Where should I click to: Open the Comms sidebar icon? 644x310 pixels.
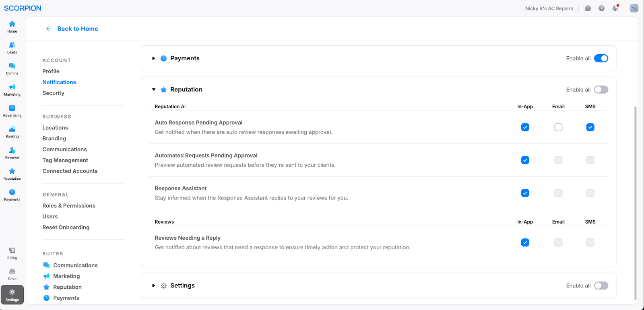[12, 68]
